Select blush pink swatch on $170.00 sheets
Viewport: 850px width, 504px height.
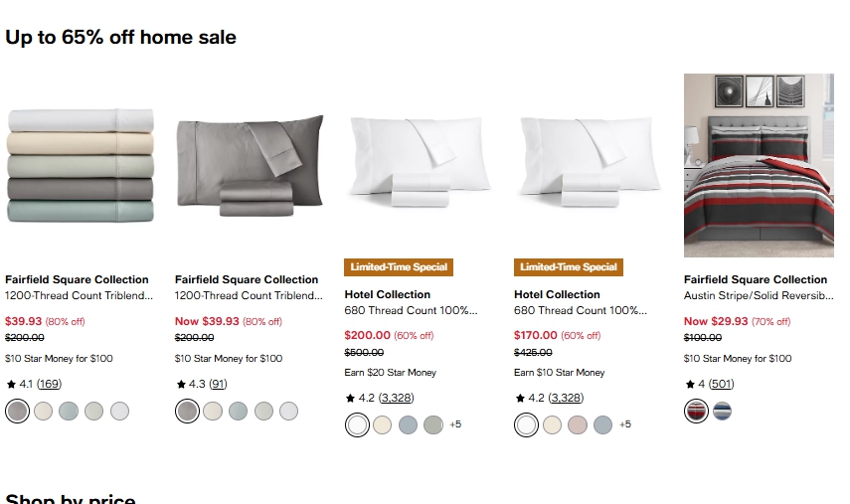point(578,424)
